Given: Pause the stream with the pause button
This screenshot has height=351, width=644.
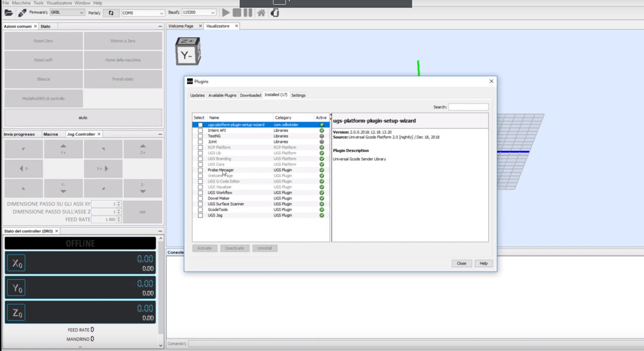Looking at the screenshot, I should [248, 13].
